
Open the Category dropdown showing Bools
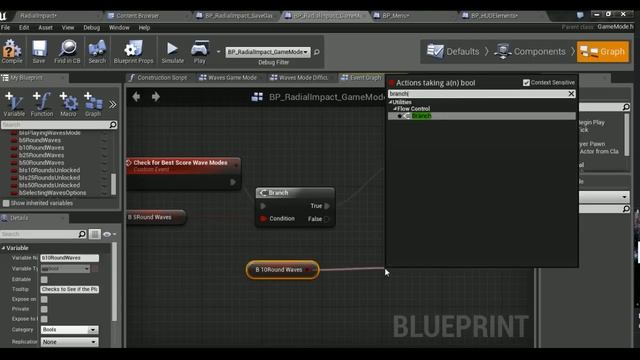(69, 329)
